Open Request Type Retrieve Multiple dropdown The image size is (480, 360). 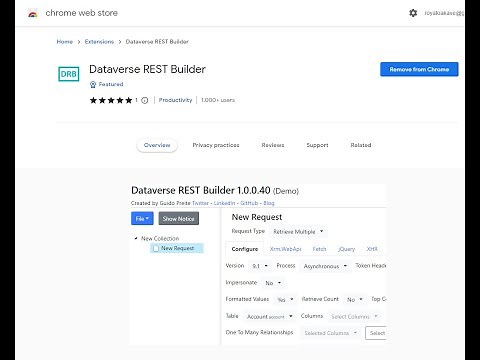point(298,231)
